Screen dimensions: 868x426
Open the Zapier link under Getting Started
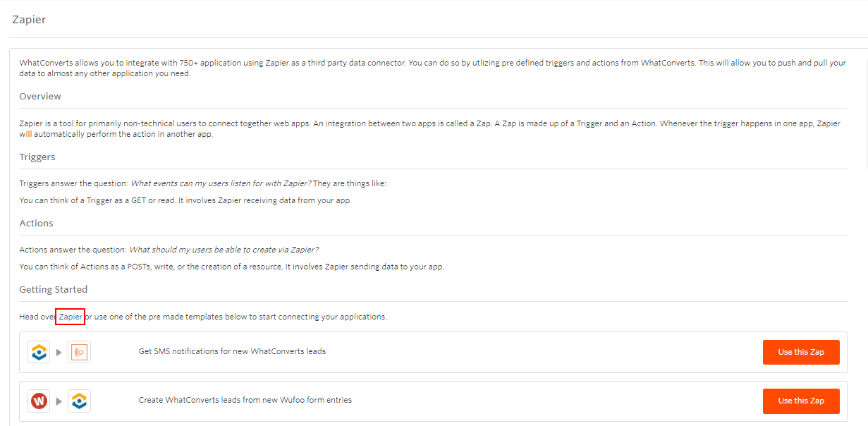71,317
